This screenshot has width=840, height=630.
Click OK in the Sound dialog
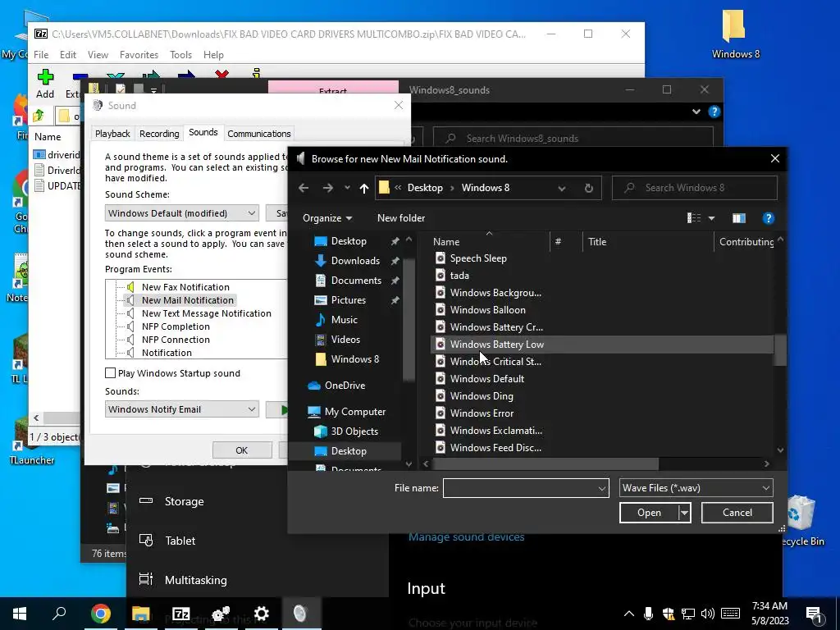pyautogui.click(x=242, y=450)
